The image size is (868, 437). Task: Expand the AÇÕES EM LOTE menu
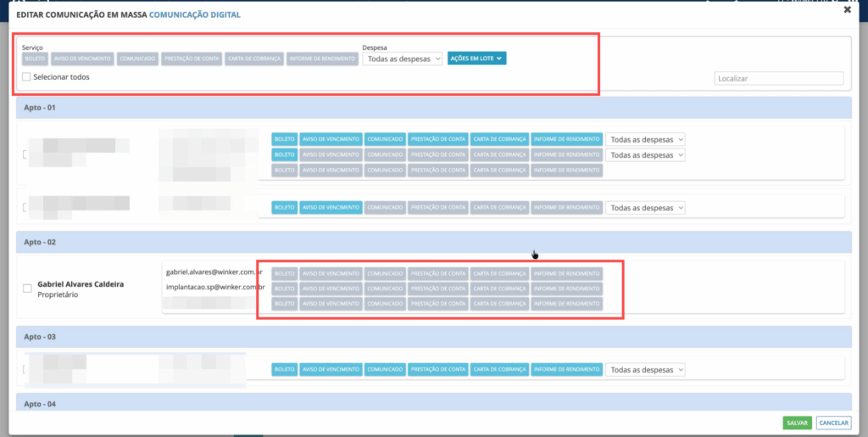[476, 59]
